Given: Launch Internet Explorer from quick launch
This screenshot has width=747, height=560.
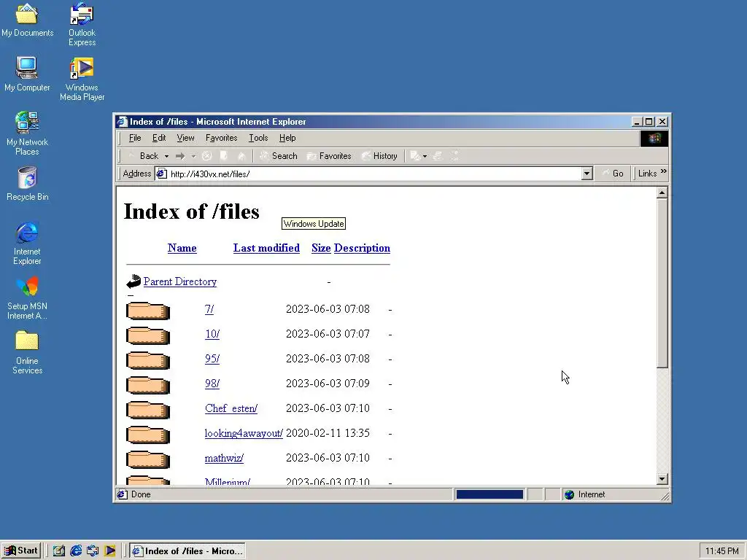Looking at the screenshot, I should tap(76, 551).
